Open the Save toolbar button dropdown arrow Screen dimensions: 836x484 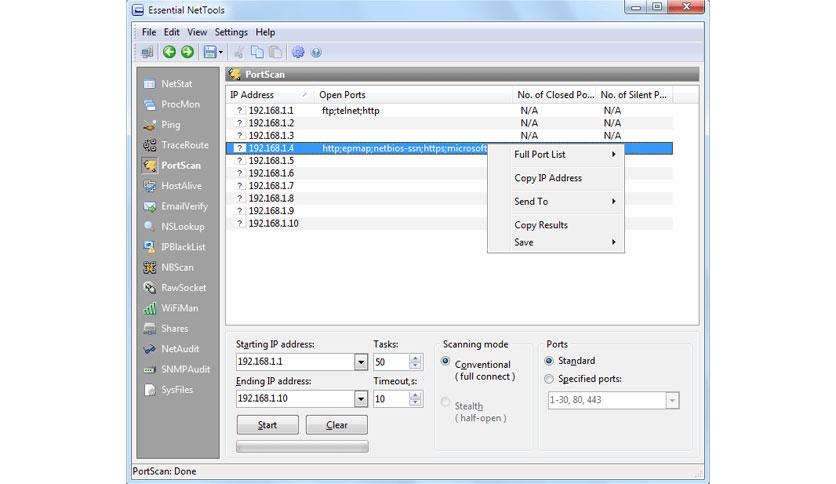click(221, 52)
